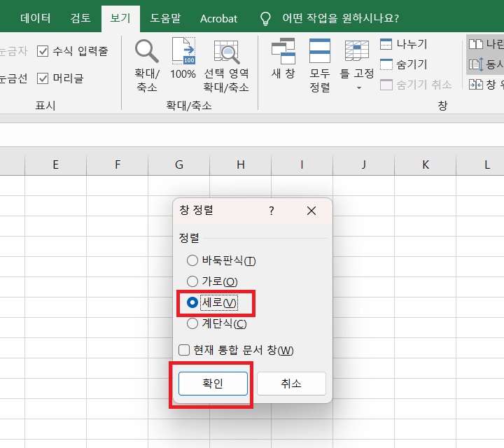This screenshot has width=504, height=448.
Task: Close the 창 정렬 dialog with X
Action: pos(311,211)
